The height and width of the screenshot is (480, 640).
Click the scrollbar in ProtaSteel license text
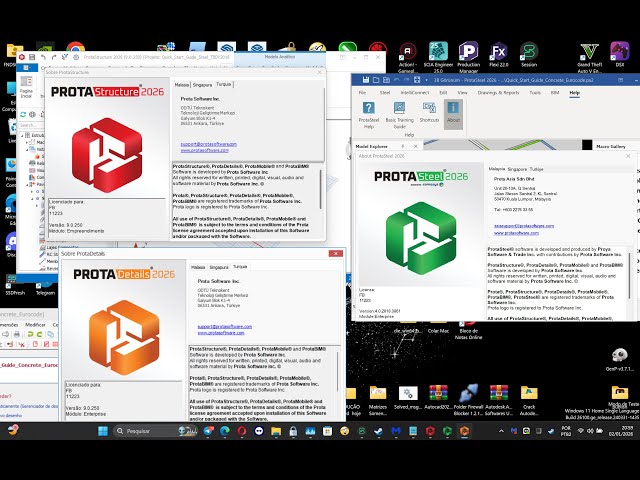coord(630,276)
